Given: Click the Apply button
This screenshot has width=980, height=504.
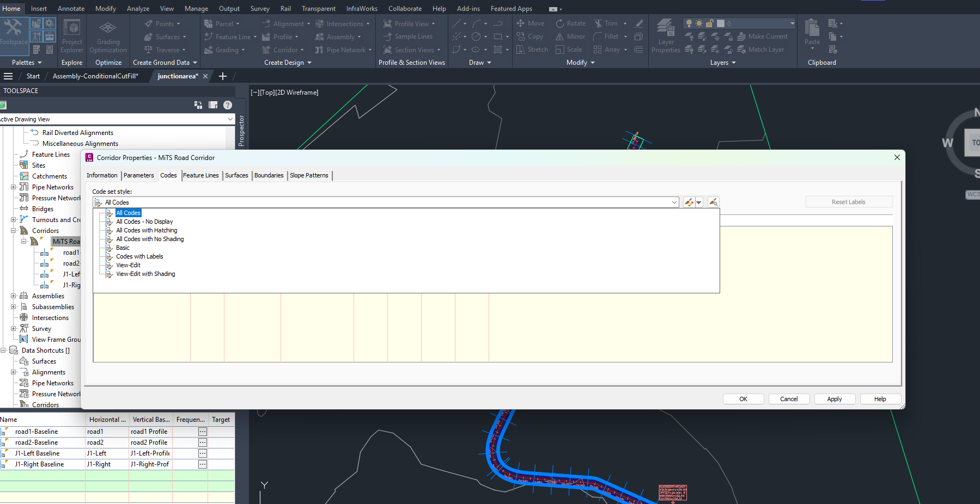Looking at the screenshot, I should (835, 399).
